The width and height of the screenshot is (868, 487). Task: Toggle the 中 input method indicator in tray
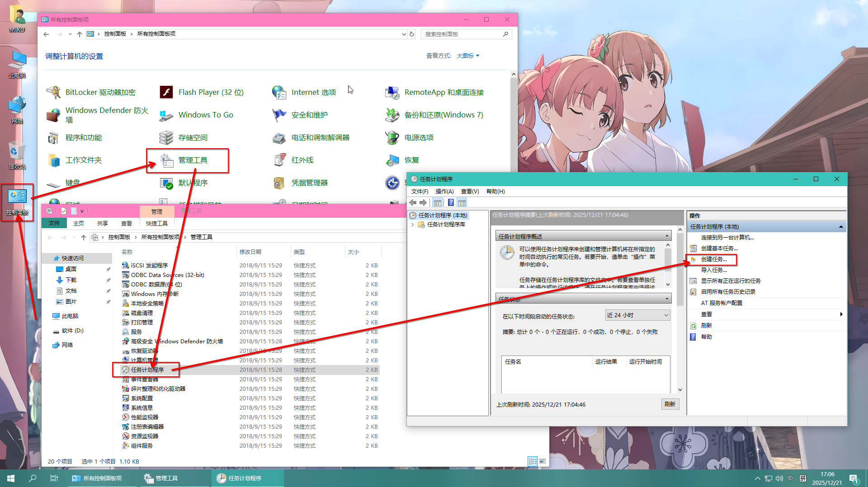tap(790, 478)
